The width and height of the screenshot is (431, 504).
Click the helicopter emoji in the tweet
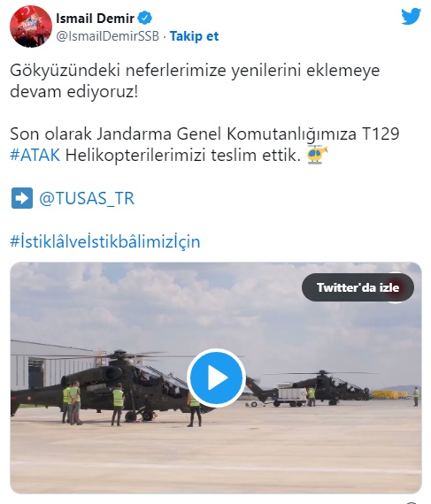pos(317,155)
